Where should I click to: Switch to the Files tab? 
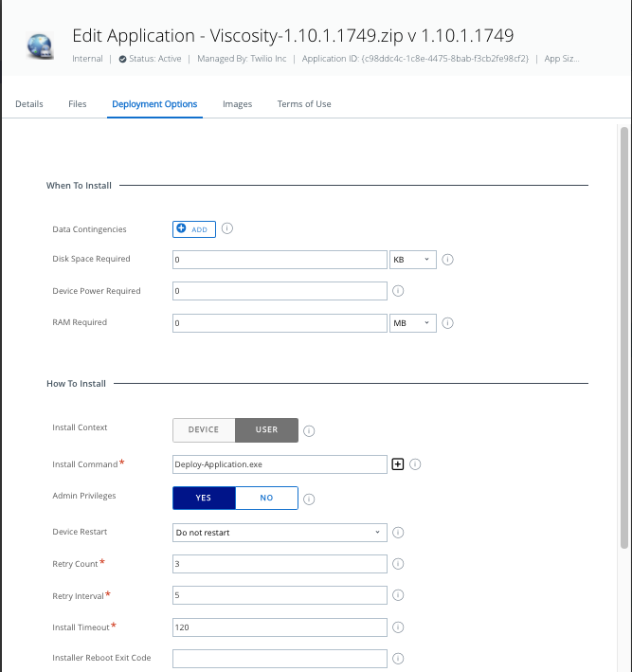[x=78, y=104]
